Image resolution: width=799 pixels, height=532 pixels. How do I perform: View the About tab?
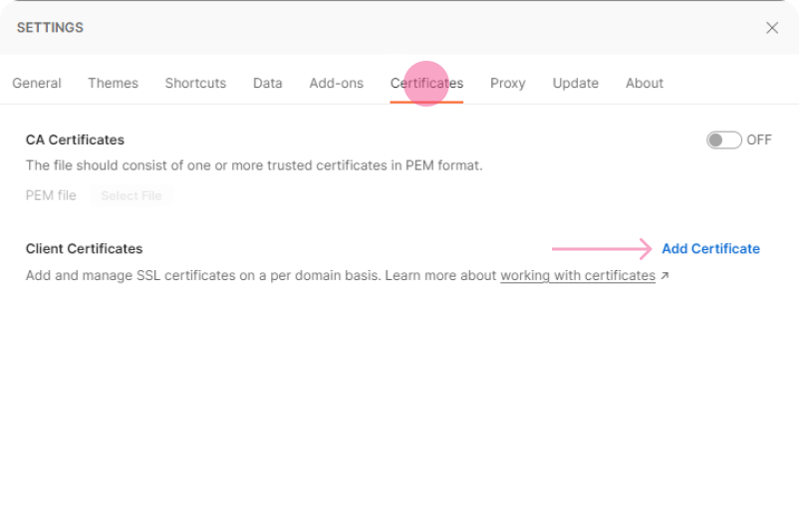point(644,84)
